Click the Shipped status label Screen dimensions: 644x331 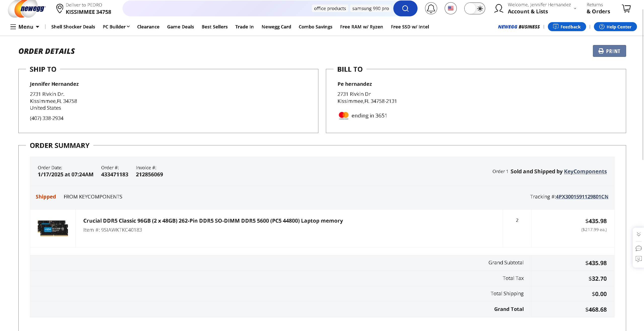[x=46, y=197]
